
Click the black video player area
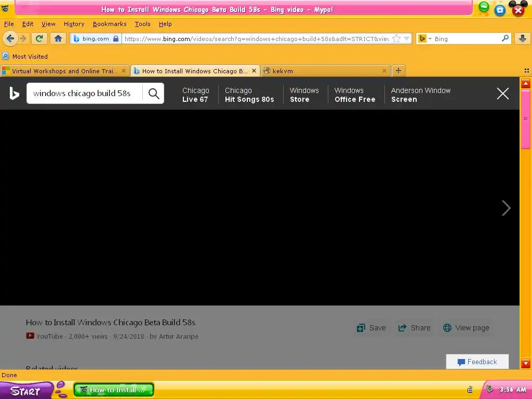point(260,207)
